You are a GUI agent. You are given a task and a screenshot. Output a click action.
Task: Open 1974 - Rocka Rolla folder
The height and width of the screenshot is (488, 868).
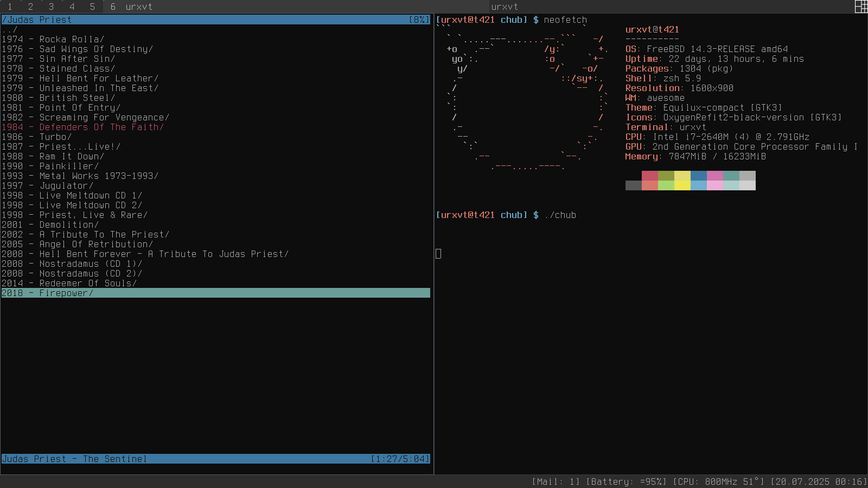(53, 39)
